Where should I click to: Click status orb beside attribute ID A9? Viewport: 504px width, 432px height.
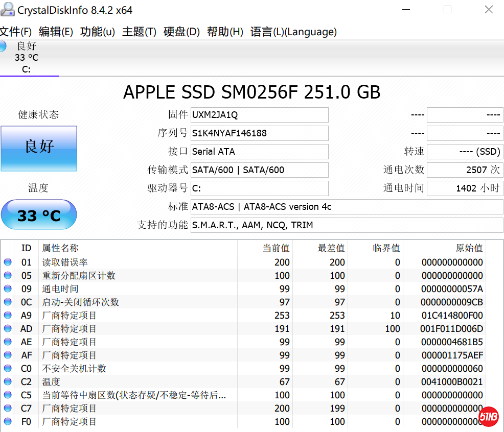click(x=8, y=316)
